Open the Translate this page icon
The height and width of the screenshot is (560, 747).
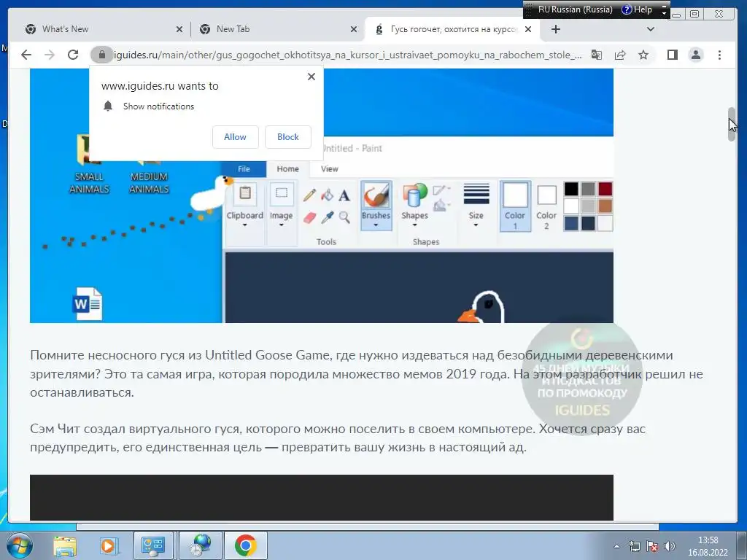click(597, 55)
